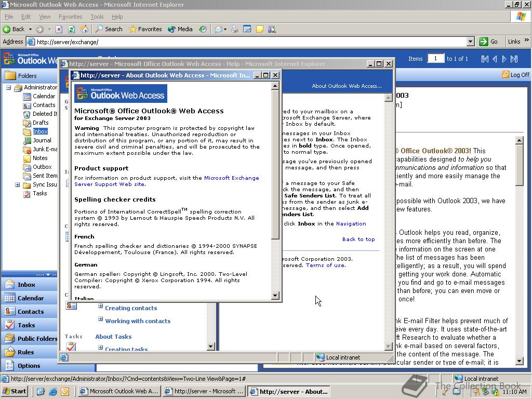Viewport: 532px width, 399px height.
Task: Open the Favorites pane from toolbar
Action: (145, 29)
